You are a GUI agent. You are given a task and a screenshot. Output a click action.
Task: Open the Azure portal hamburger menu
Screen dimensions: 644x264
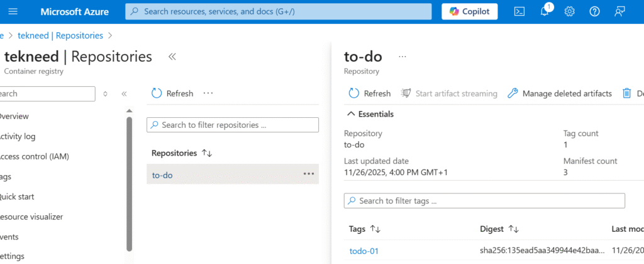coord(13,11)
